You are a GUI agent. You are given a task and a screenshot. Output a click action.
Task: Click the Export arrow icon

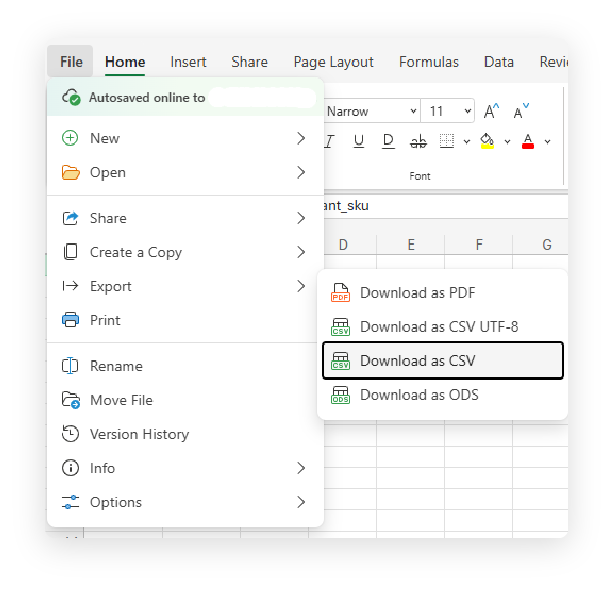point(70,286)
